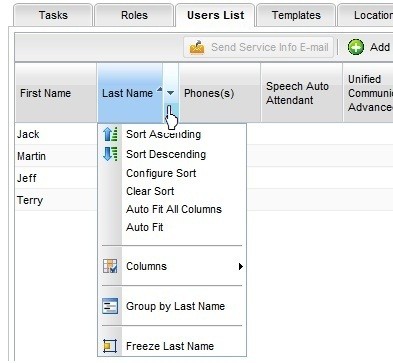Click the Auto Fit menu option

pyautogui.click(x=144, y=227)
